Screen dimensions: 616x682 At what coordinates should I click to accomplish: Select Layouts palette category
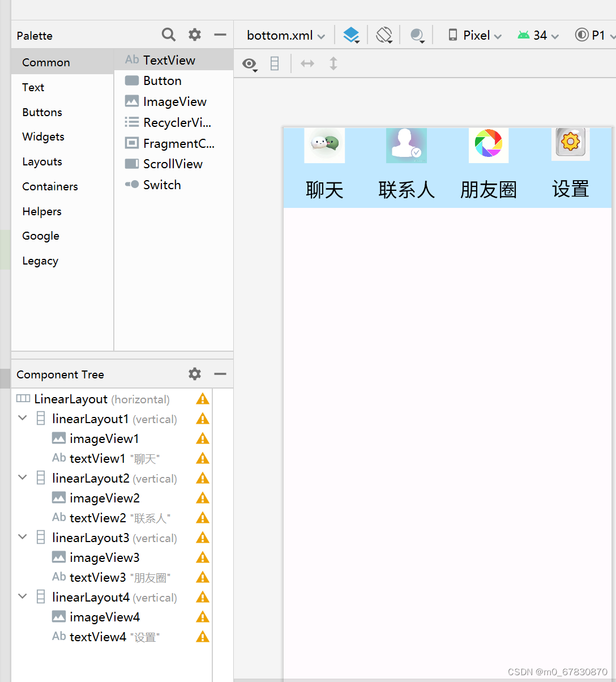(x=62, y=161)
